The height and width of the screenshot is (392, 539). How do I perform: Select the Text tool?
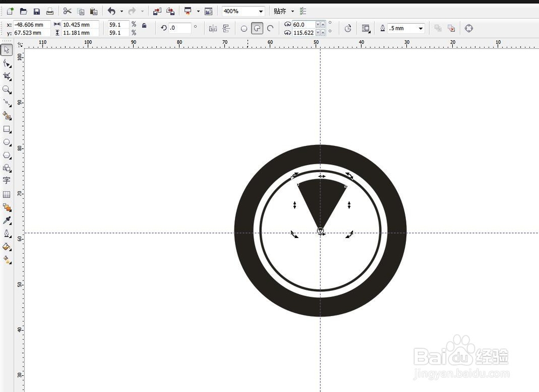coord(6,180)
